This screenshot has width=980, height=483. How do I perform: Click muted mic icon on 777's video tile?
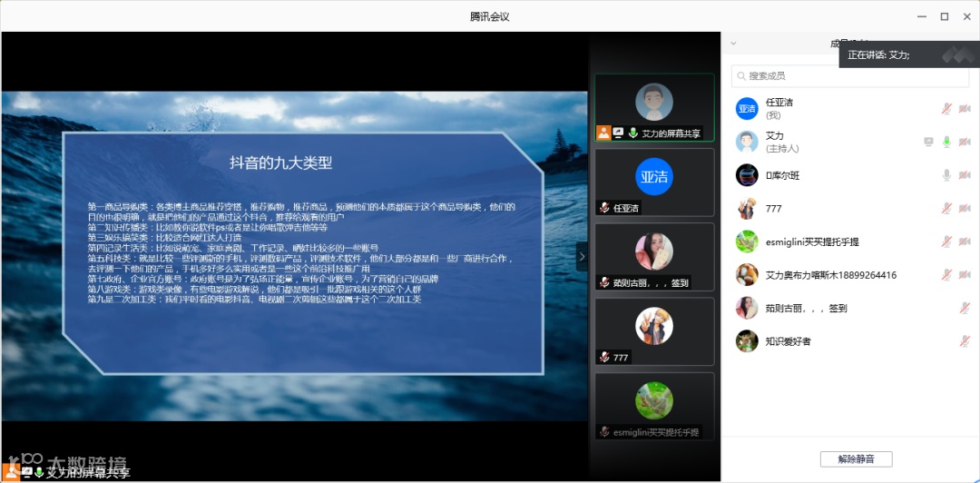pos(603,357)
